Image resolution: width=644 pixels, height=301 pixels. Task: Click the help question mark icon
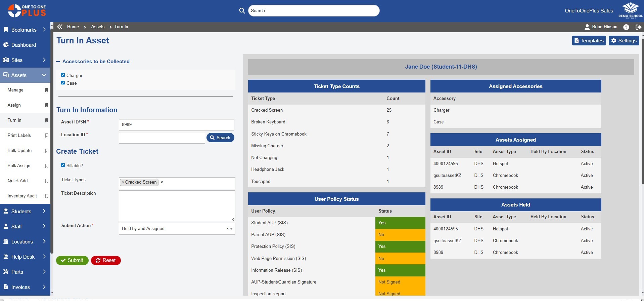pos(626,27)
